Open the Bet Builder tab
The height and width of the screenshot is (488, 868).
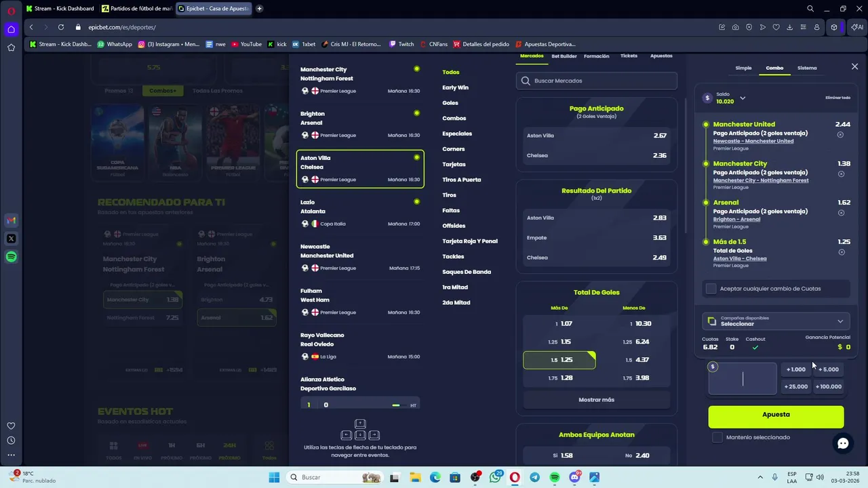tap(564, 56)
